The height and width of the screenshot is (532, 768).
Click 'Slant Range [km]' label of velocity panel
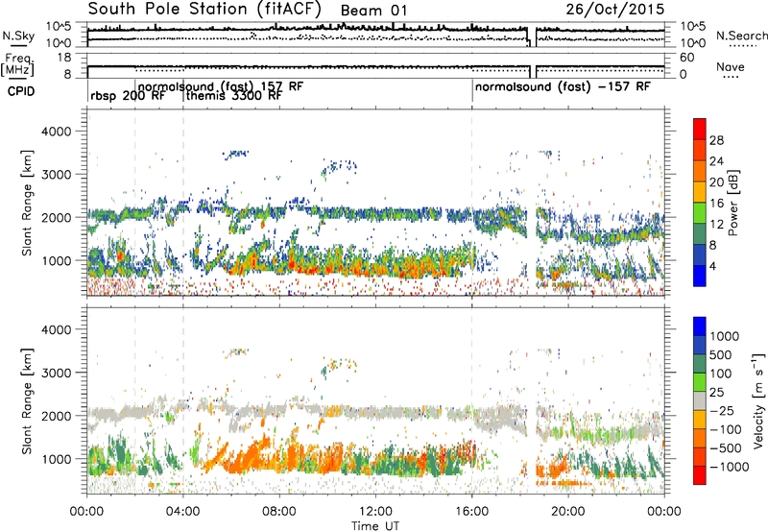click(x=28, y=400)
